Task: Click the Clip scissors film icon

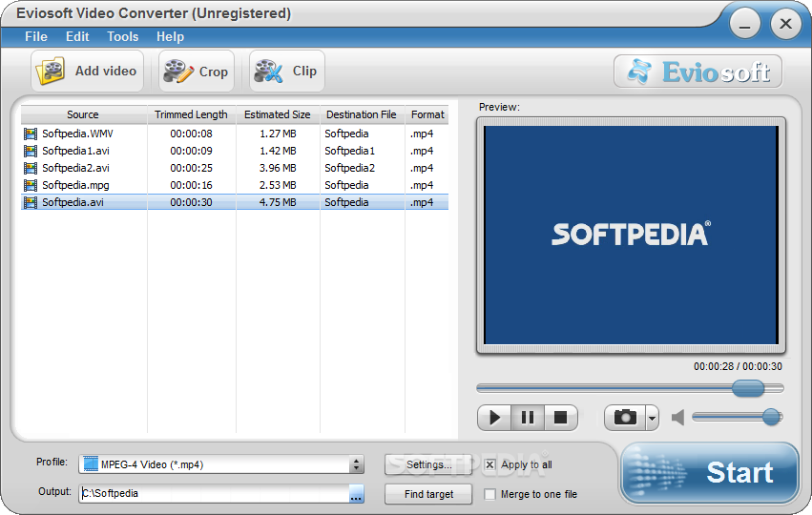Action: tap(268, 72)
